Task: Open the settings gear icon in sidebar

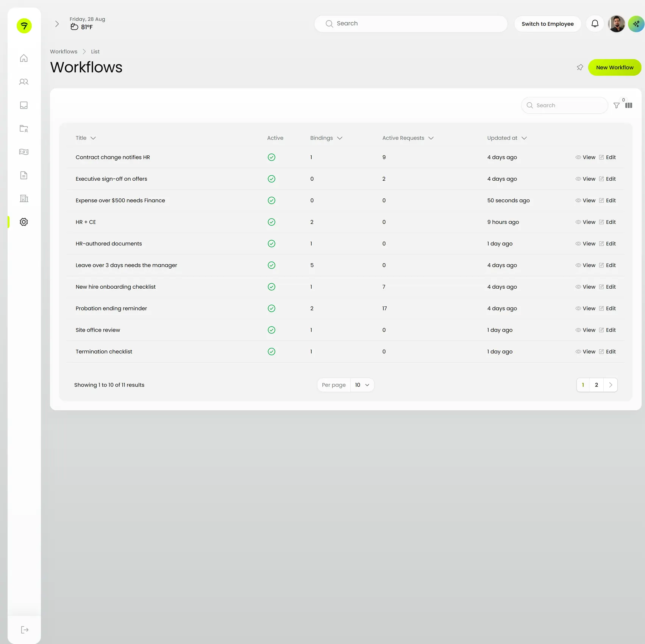Action: 24,222
